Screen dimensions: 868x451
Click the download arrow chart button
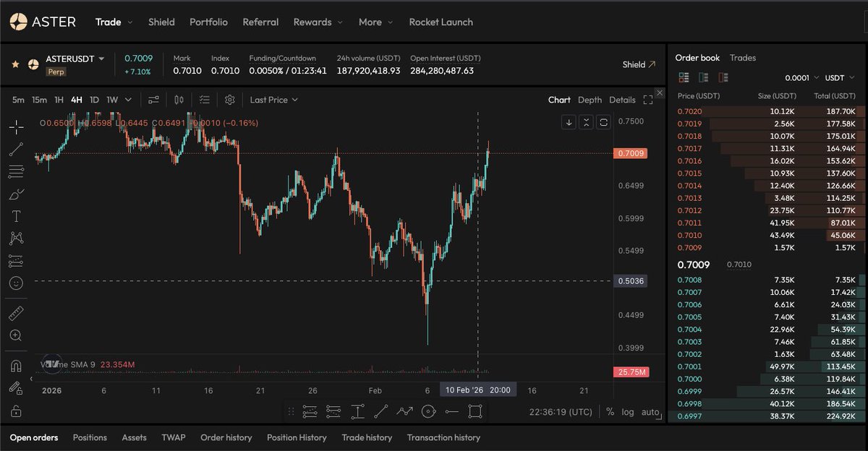pos(569,122)
